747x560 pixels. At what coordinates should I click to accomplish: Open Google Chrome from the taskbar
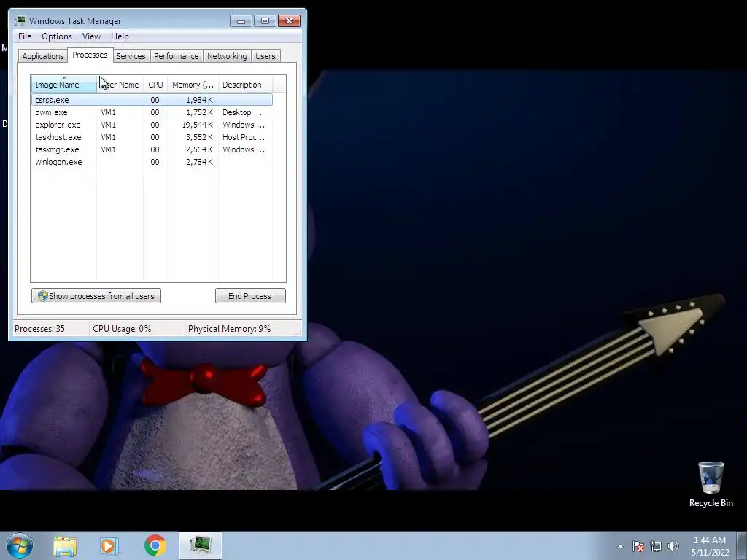[155, 545]
